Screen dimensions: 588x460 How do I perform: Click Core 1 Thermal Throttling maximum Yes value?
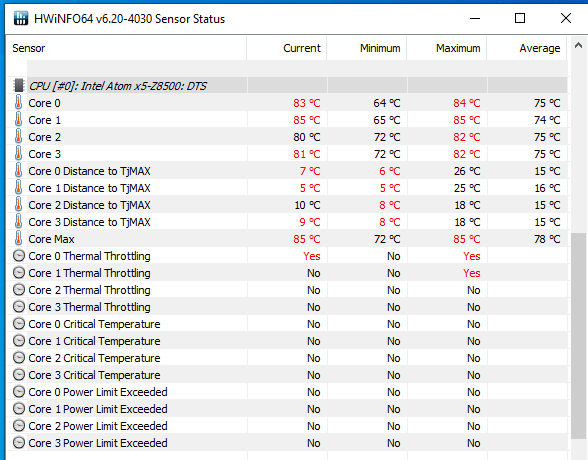point(472,273)
